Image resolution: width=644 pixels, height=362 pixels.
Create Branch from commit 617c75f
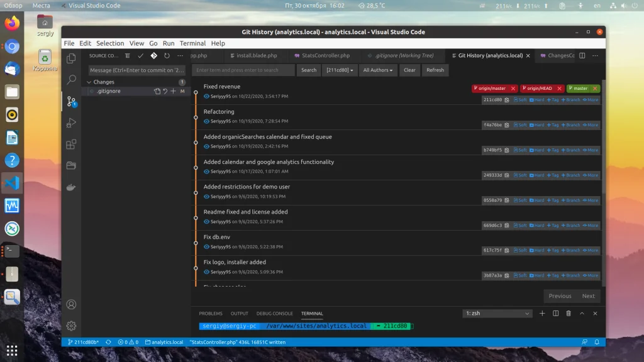570,250
